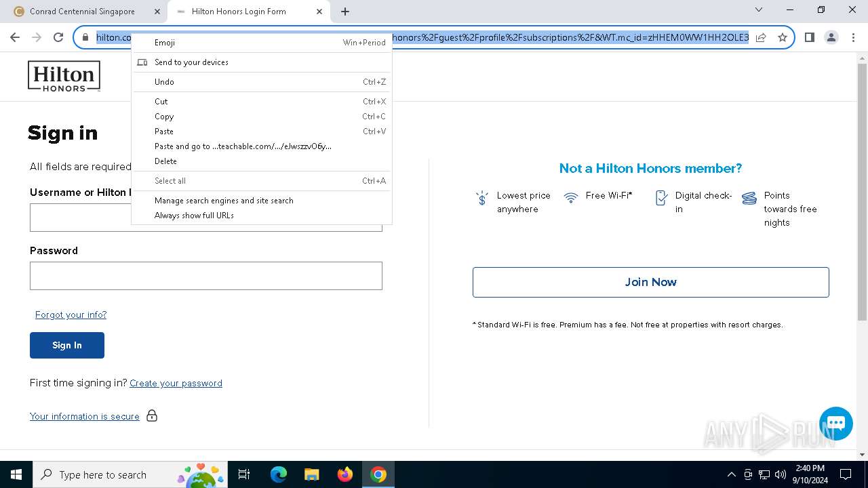Screen dimensions: 868x488
Task: Open Your information is secure link
Action: click(x=85, y=416)
